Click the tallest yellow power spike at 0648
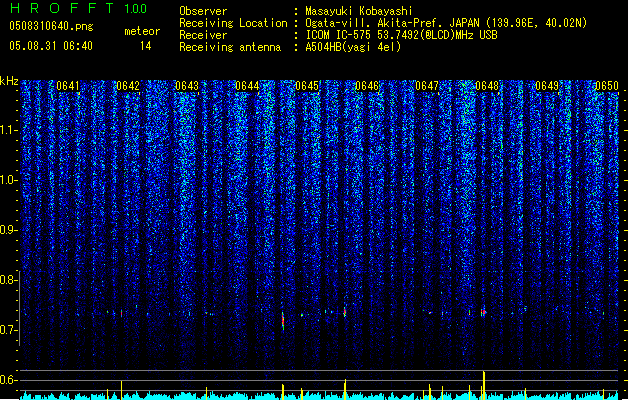629x400 pixels. [484, 385]
